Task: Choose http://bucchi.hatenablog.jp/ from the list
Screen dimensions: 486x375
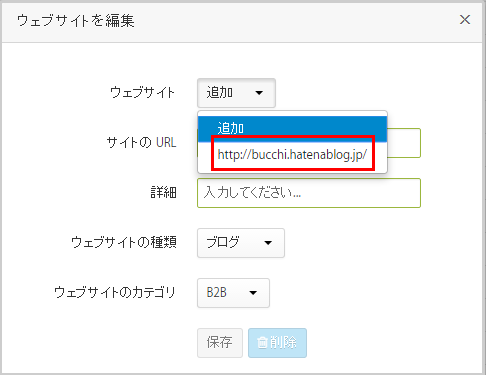Action: (292, 154)
